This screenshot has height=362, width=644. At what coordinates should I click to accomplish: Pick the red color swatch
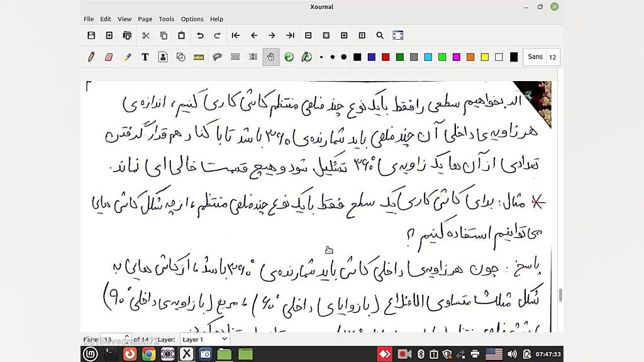(x=386, y=57)
